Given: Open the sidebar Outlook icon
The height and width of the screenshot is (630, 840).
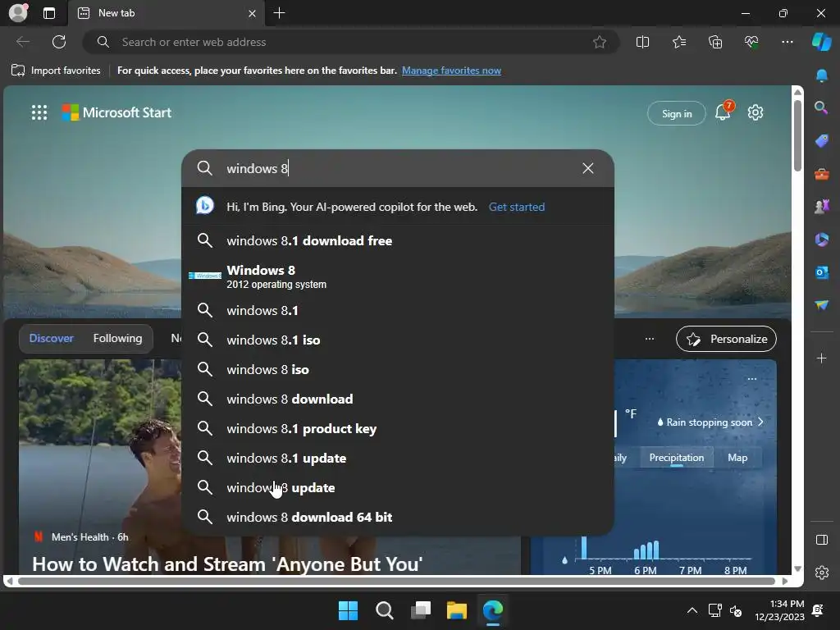Looking at the screenshot, I should pos(822,272).
